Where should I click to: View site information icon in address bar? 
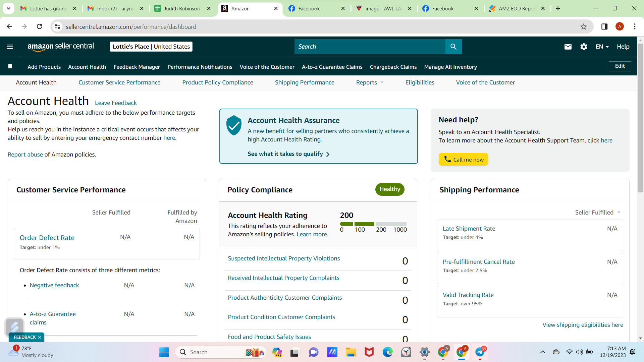click(57, 26)
